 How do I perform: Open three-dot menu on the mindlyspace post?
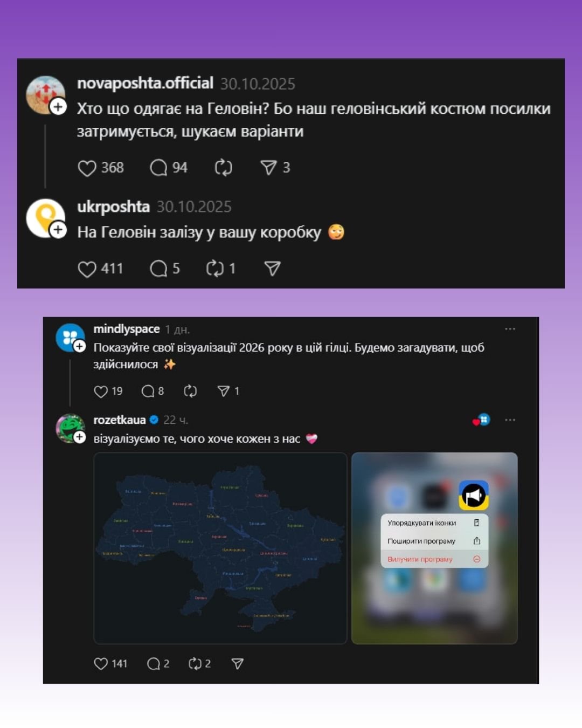click(x=510, y=329)
